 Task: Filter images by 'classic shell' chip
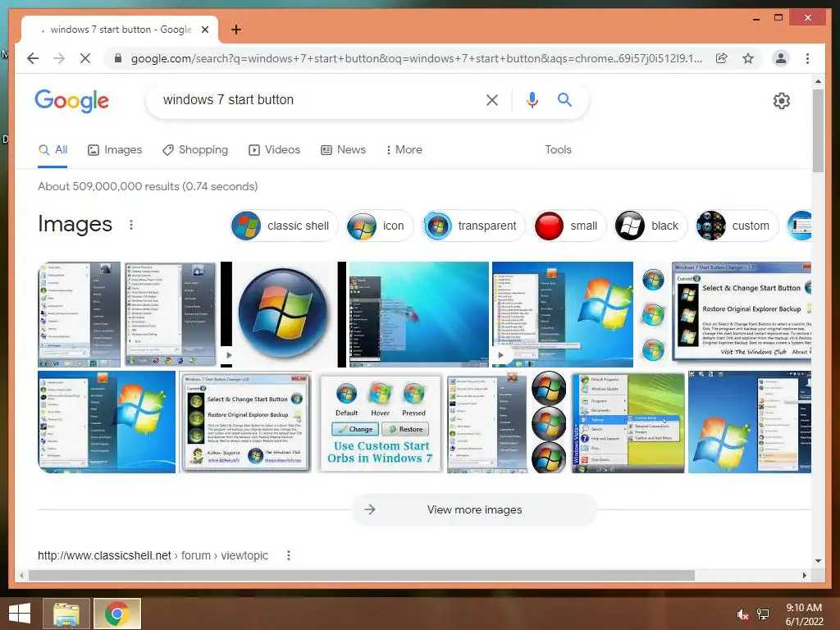tap(284, 226)
